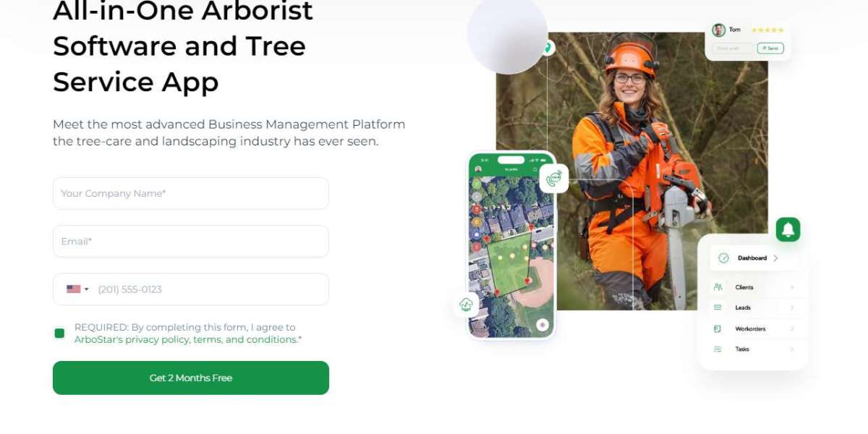
Task: Click Tom's avatar picture
Action: click(x=718, y=30)
